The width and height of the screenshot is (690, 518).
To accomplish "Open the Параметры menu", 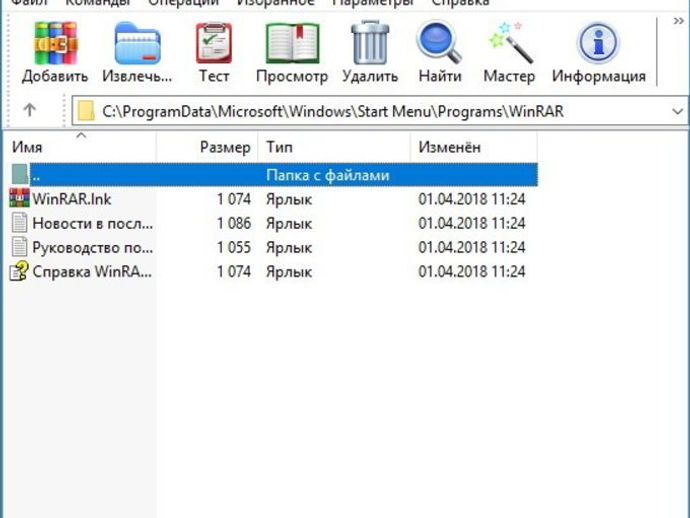I will pyautogui.click(x=373, y=3).
